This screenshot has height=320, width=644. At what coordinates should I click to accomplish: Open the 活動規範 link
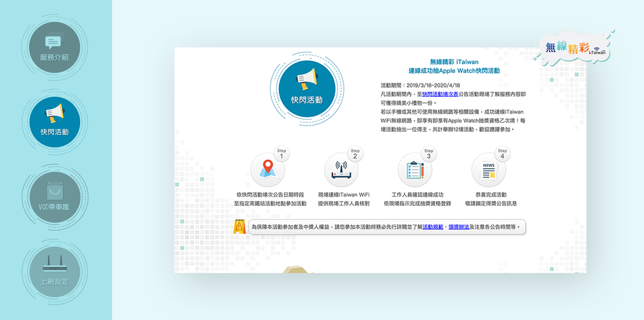(433, 227)
